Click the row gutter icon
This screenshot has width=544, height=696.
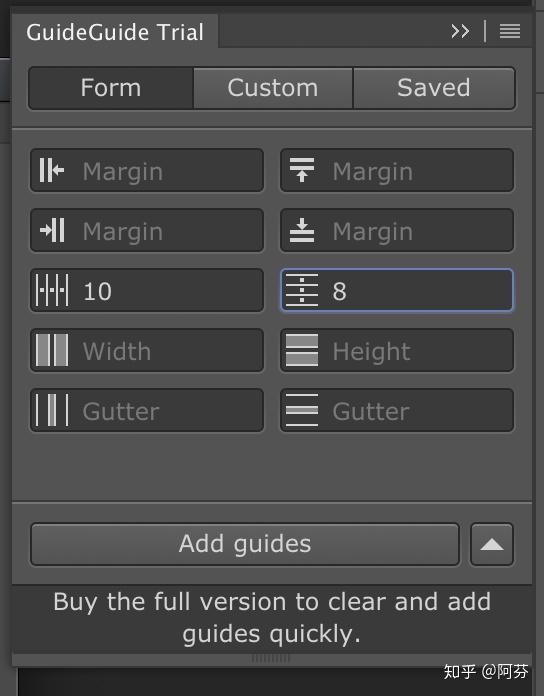click(x=302, y=410)
